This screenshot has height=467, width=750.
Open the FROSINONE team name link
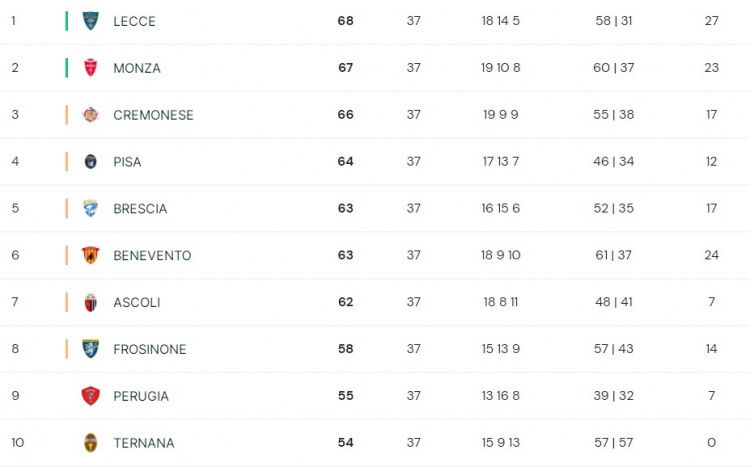click(x=150, y=349)
